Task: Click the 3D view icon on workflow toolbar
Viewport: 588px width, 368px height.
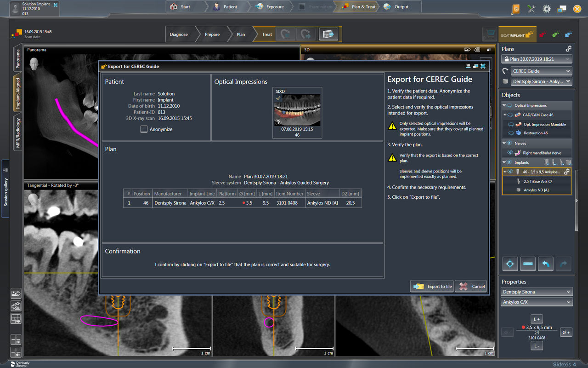Action: point(329,34)
